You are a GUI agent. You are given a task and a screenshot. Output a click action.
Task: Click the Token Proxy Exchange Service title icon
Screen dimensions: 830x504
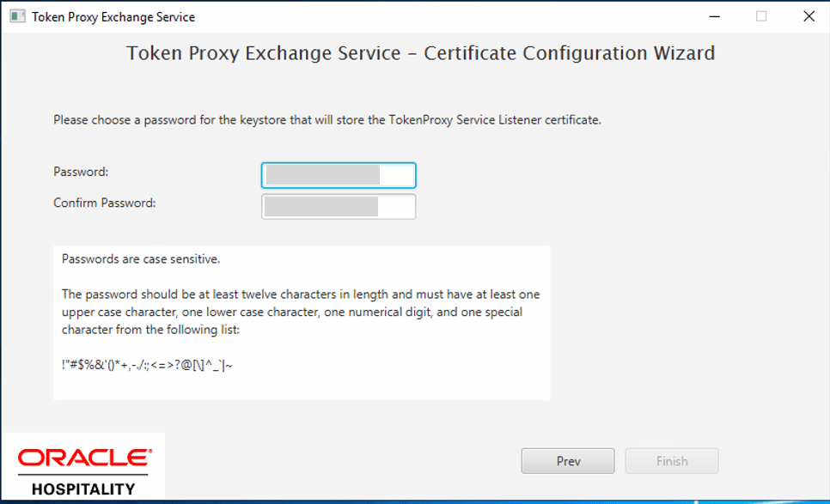tap(17, 16)
